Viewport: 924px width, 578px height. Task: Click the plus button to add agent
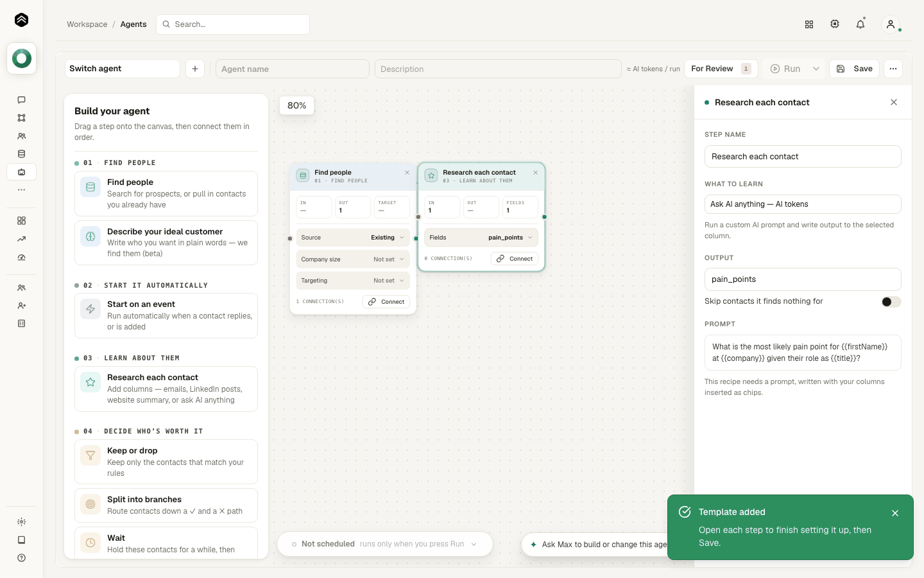(x=195, y=69)
